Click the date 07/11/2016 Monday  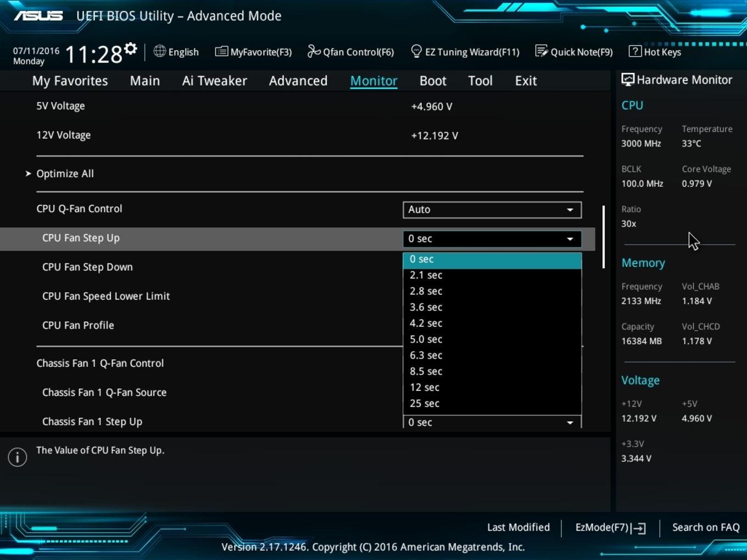click(x=36, y=56)
